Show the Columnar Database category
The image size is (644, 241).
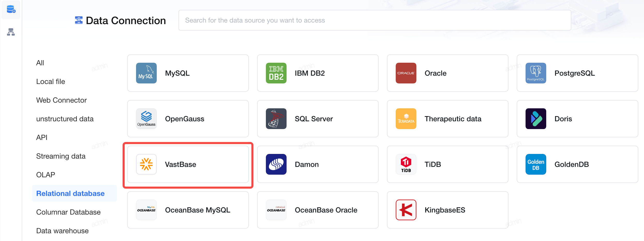tap(68, 212)
